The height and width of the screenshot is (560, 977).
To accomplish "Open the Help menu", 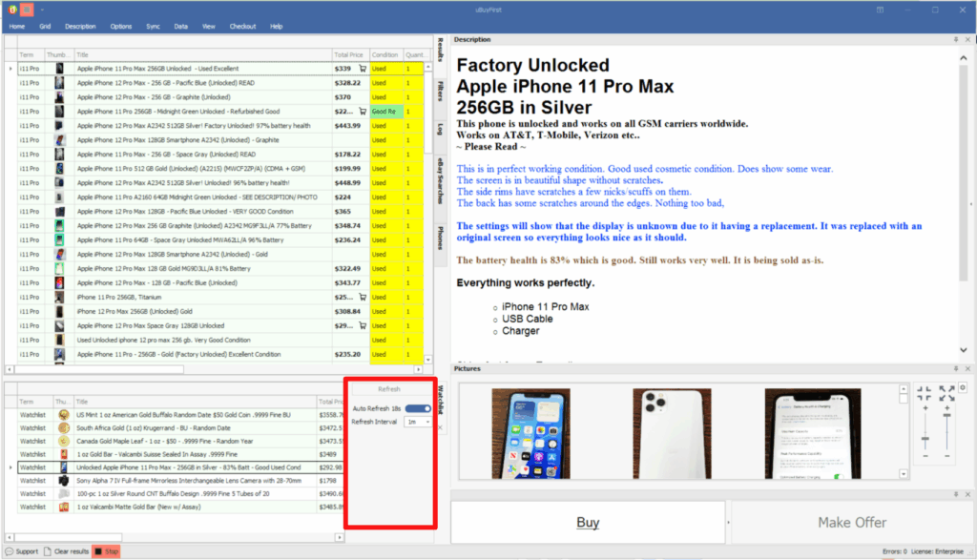I will click(x=276, y=26).
